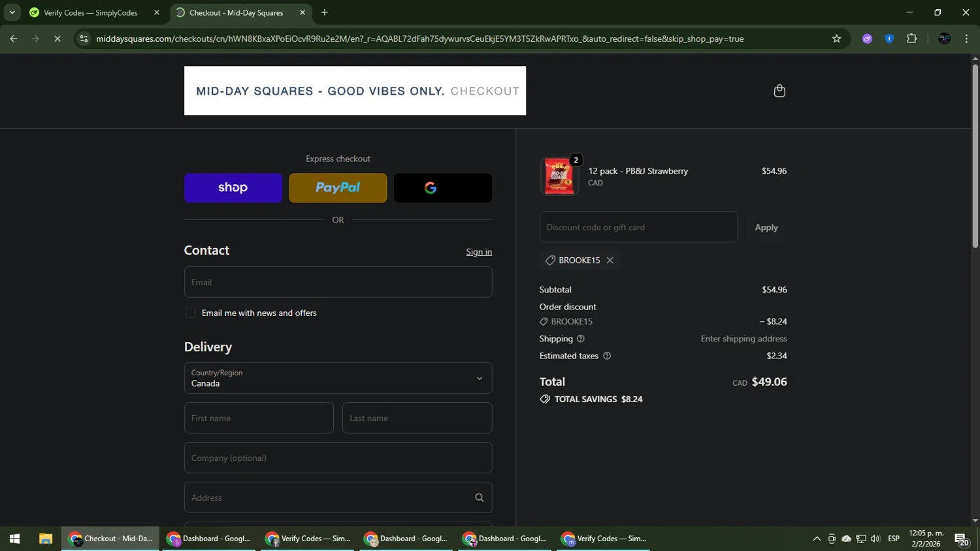This screenshot has width=980, height=551.
Task: Expand the Country/Region dropdown
Action: coord(338,378)
